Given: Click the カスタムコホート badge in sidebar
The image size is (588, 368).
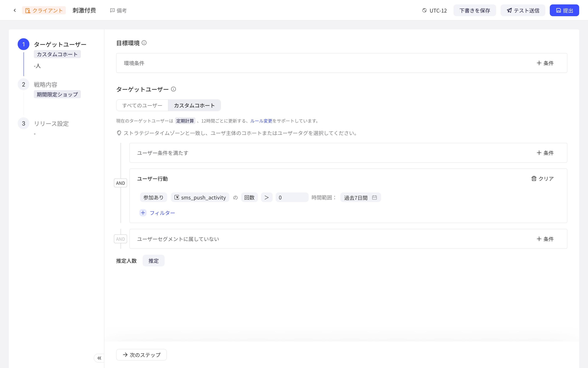Looking at the screenshot, I should [57, 54].
